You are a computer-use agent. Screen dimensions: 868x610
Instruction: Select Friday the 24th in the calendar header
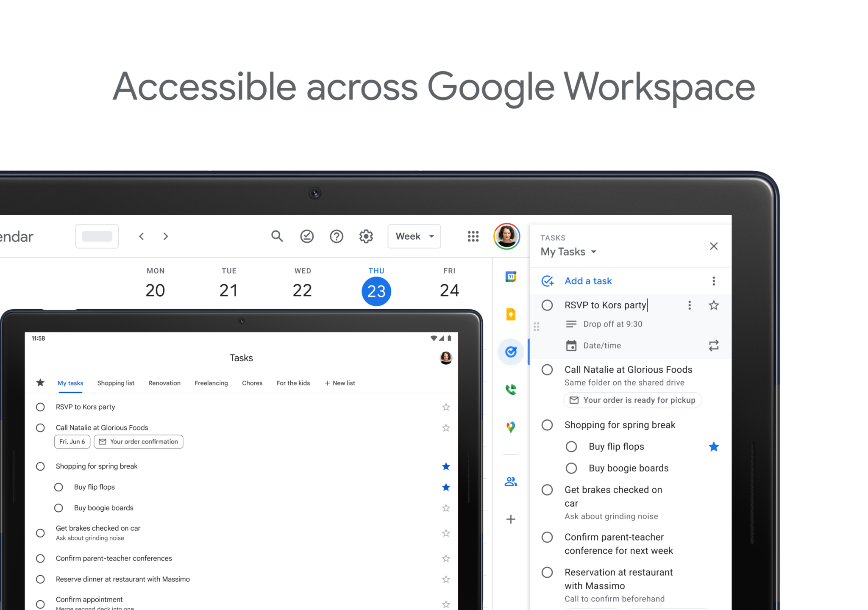coord(449,290)
